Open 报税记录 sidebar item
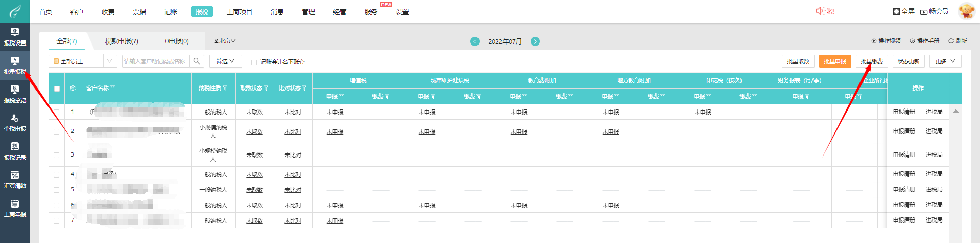The width and height of the screenshot is (980, 243). coord(15,151)
